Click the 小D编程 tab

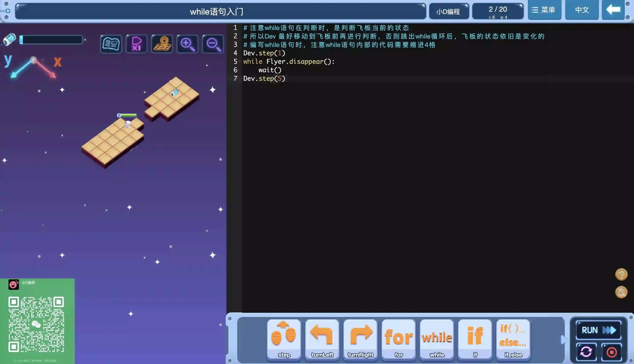[x=449, y=11]
